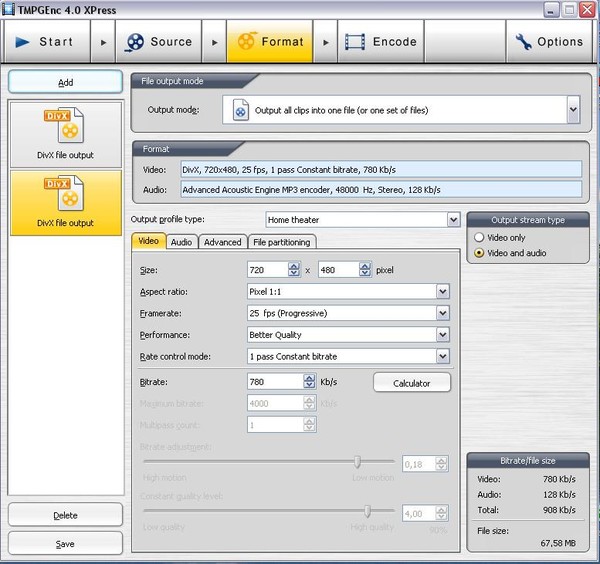Minimize the TMPGEnc window
This screenshot has height=564, width=600.
[x=551, y=10]
